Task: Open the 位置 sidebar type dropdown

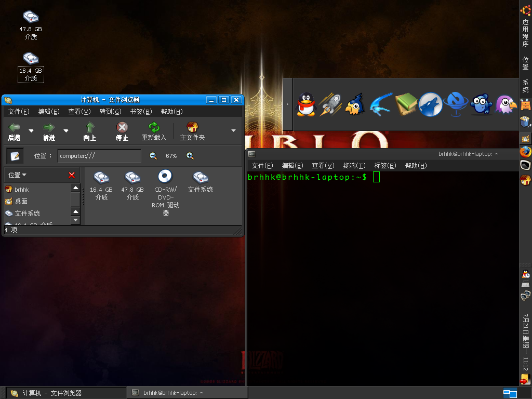Action: tap(17, 175)
